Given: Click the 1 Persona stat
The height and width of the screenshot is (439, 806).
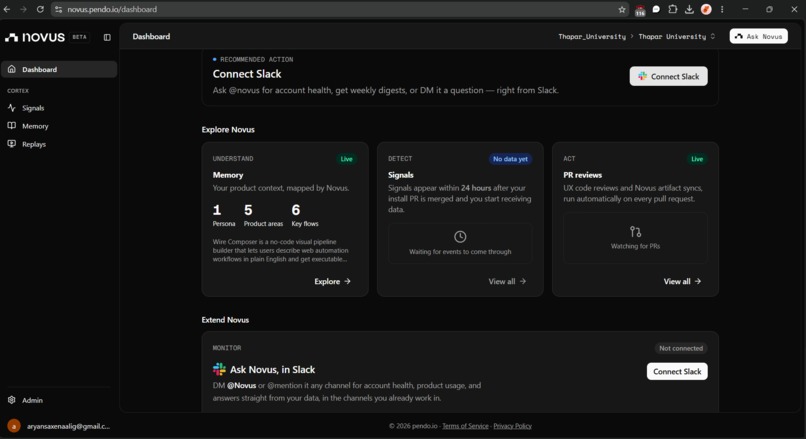Looking at the screenshot, I should [x=224, y=215].
